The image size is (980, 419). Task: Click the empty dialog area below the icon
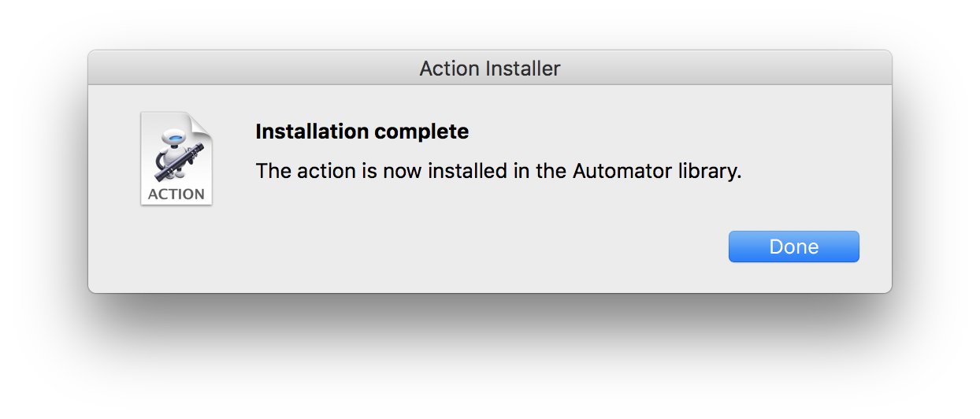[176, 252]
